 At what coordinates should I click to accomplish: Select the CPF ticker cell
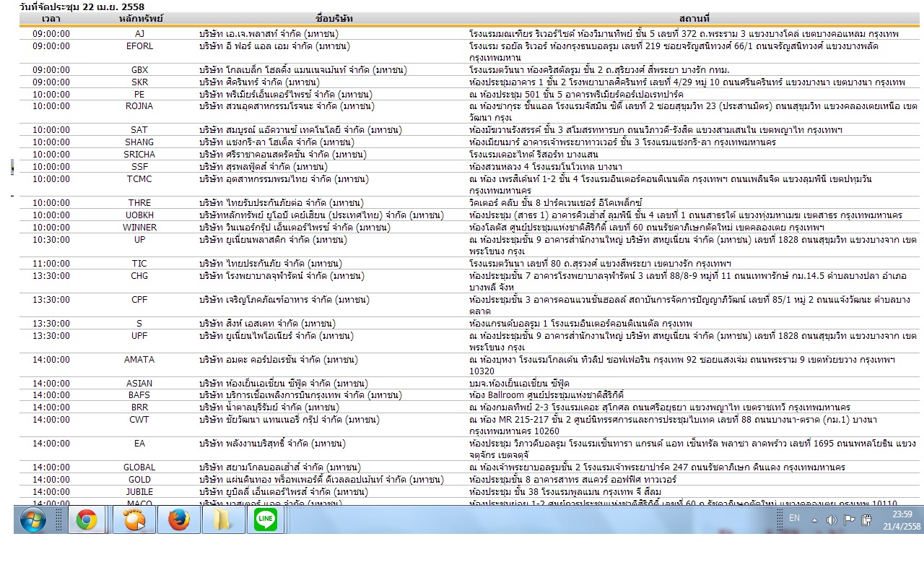[140, 300]
